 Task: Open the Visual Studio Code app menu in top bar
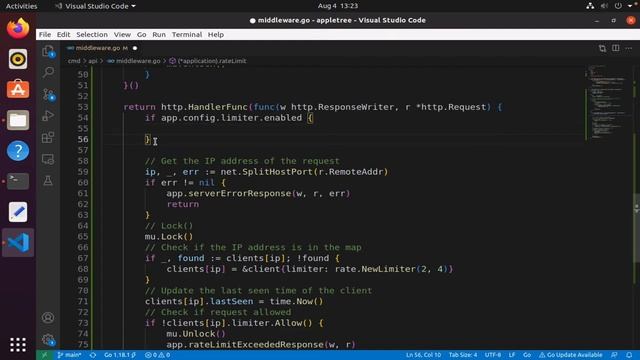(x=96, y=6)
